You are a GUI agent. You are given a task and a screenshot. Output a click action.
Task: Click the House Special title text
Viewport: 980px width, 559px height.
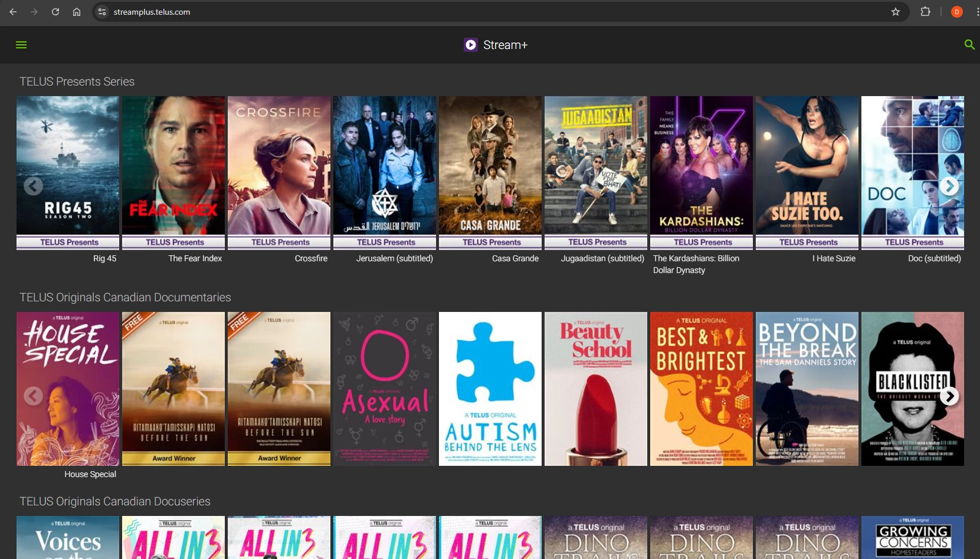(90, 474)
